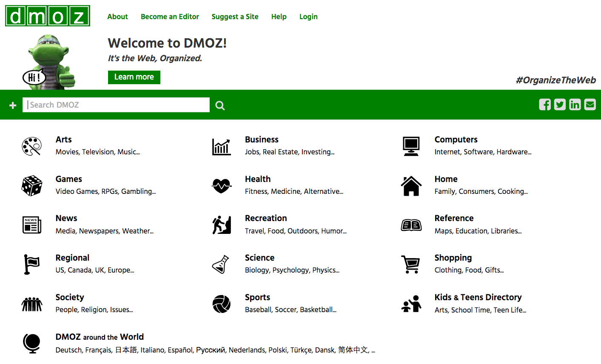Click the Business chart icon

pos(222,147)
